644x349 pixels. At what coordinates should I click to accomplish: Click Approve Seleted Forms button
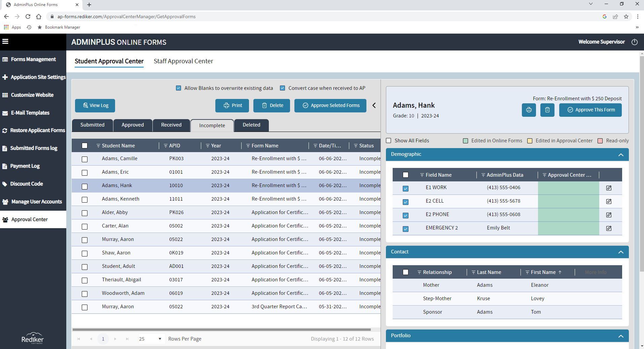pyautogui.click(x=330, y=106)
